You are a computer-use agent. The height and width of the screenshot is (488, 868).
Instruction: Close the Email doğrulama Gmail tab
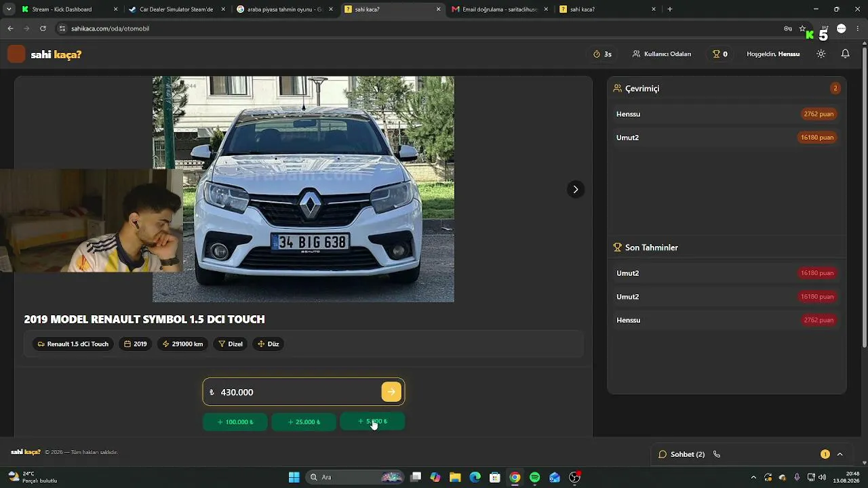click(x=546, y=9)
